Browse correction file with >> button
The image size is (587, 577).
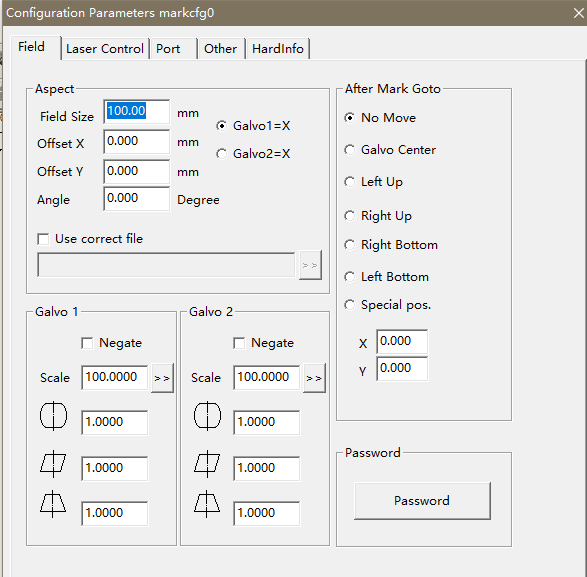pyautogui.click(x=310, y=265)
